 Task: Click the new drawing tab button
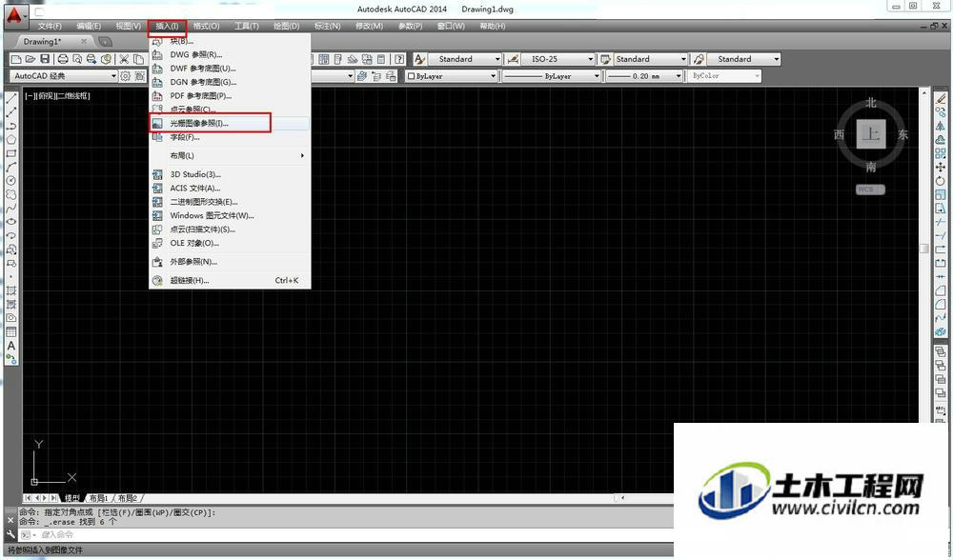[x=105, y=41]
